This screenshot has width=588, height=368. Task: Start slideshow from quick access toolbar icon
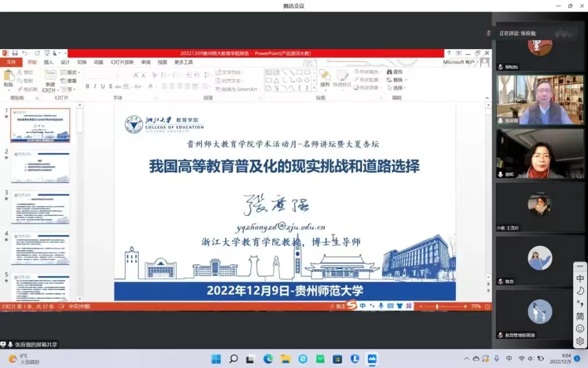pos(47,53)
